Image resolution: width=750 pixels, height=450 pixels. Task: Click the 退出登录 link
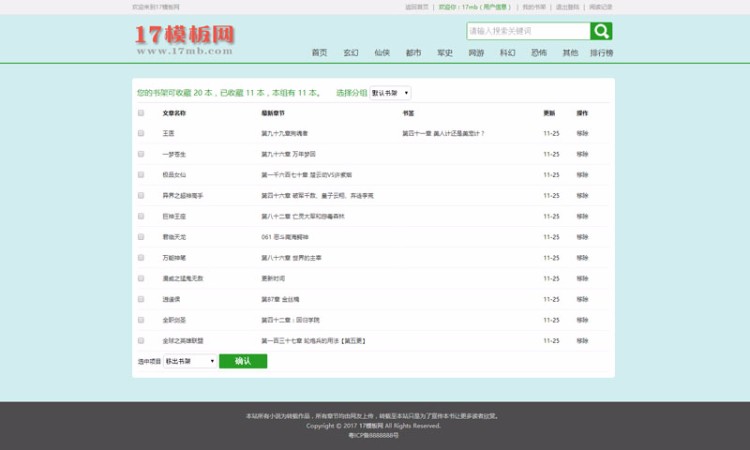coord(567,7)
